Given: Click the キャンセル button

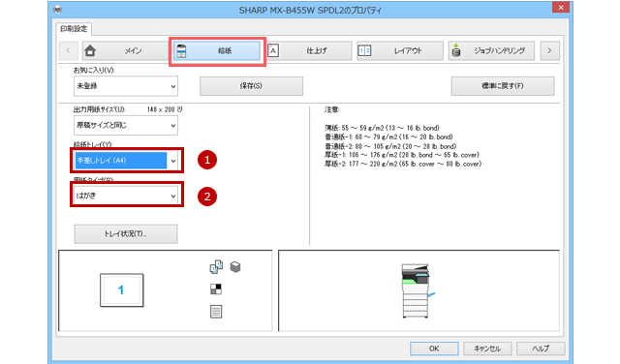Looking at the screenshot, I should click(x=487, y=349).
